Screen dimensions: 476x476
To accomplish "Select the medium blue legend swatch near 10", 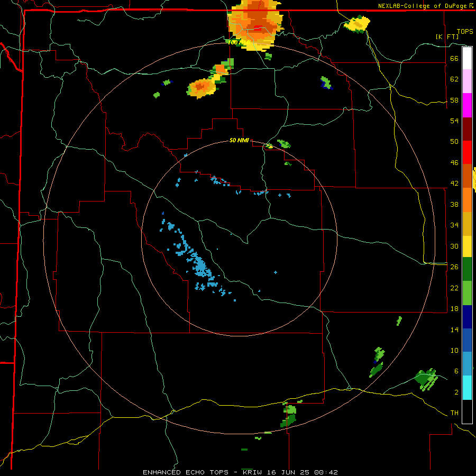I will (x=467, y=340).
